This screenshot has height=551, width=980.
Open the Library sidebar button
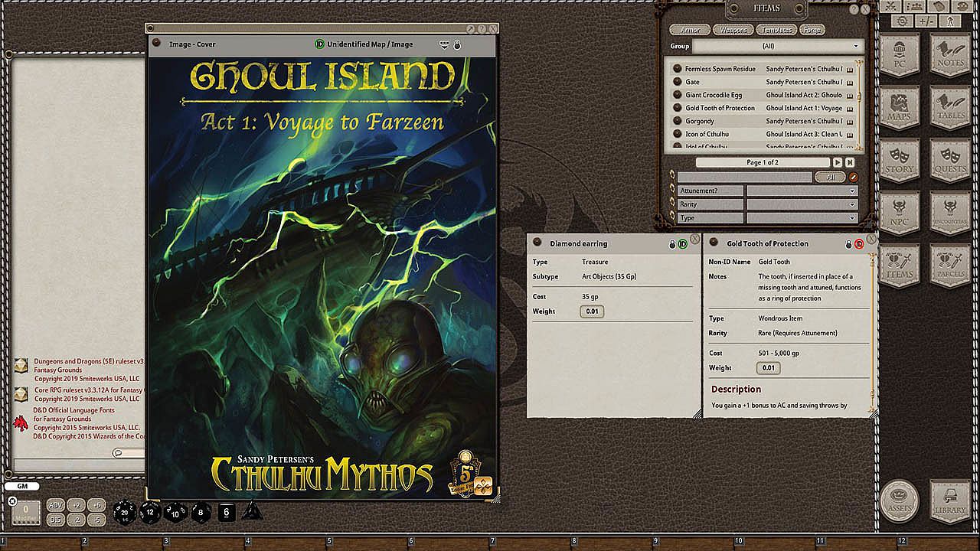(x=950, y=501)
